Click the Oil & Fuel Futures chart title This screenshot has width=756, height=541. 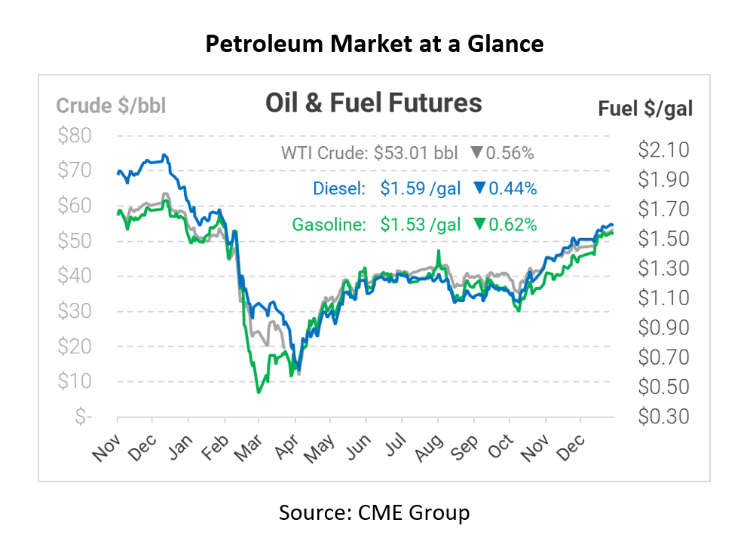pyautogui.click(x=373, y=102)
